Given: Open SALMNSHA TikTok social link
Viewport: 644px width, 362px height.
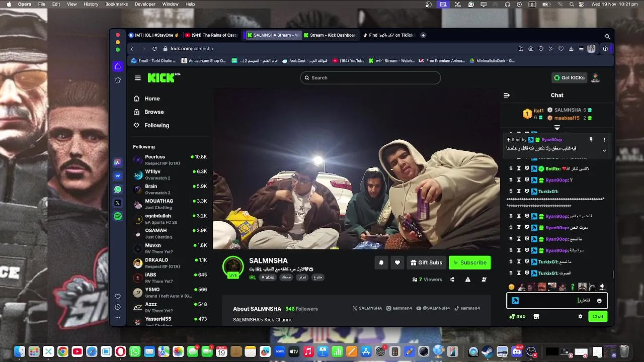Looking at the screenshot, I should coord(467,308).
